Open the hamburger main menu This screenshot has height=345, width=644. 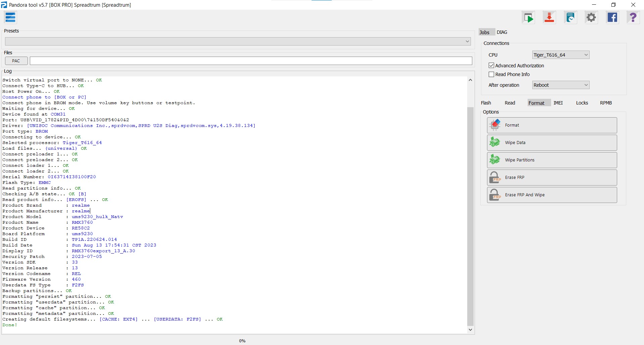click(10, 17)
